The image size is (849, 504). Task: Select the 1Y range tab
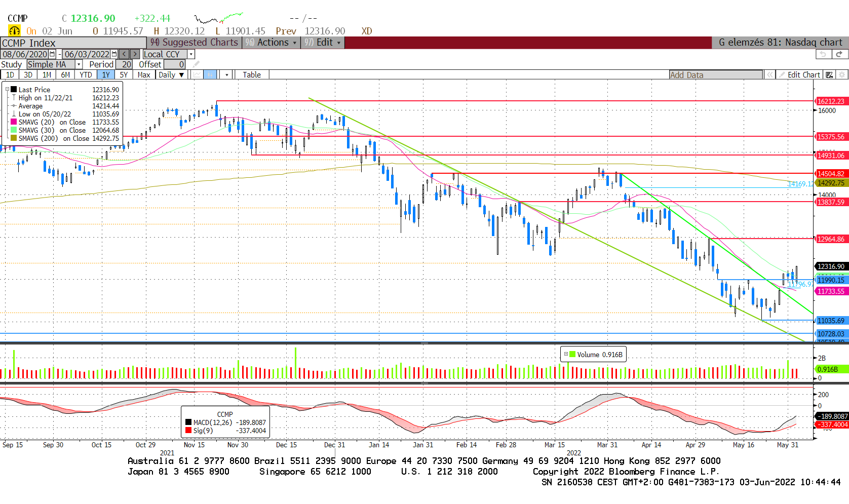click(105, 75)
